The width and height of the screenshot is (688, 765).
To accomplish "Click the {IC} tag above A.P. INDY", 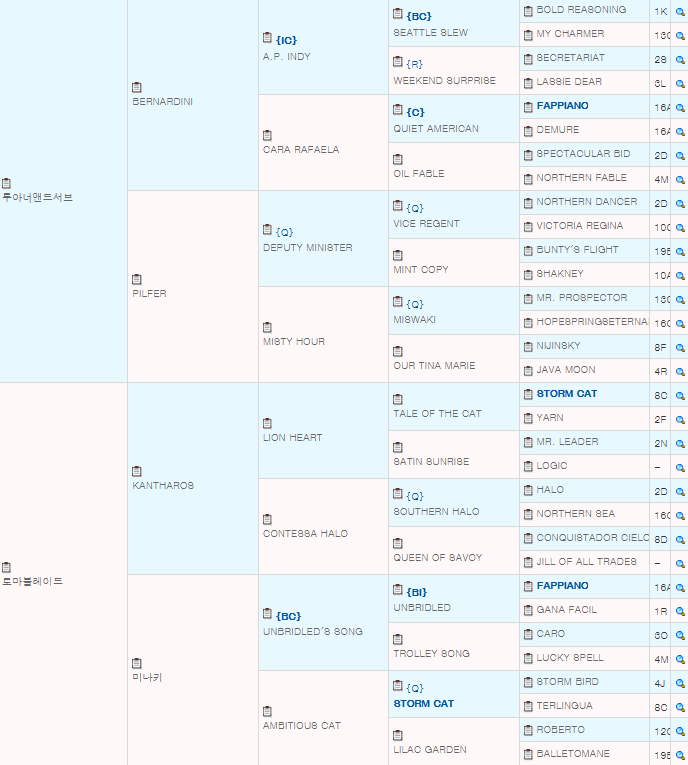I will point(286,40).
